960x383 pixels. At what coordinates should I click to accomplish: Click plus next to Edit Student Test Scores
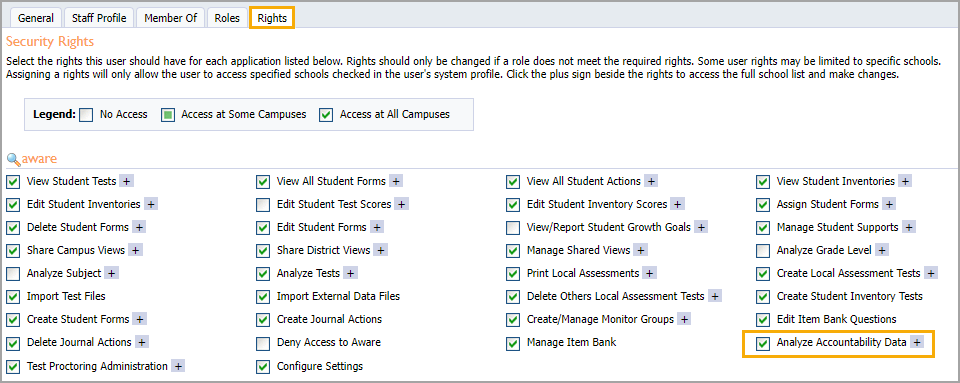click(x=402, y=204)
